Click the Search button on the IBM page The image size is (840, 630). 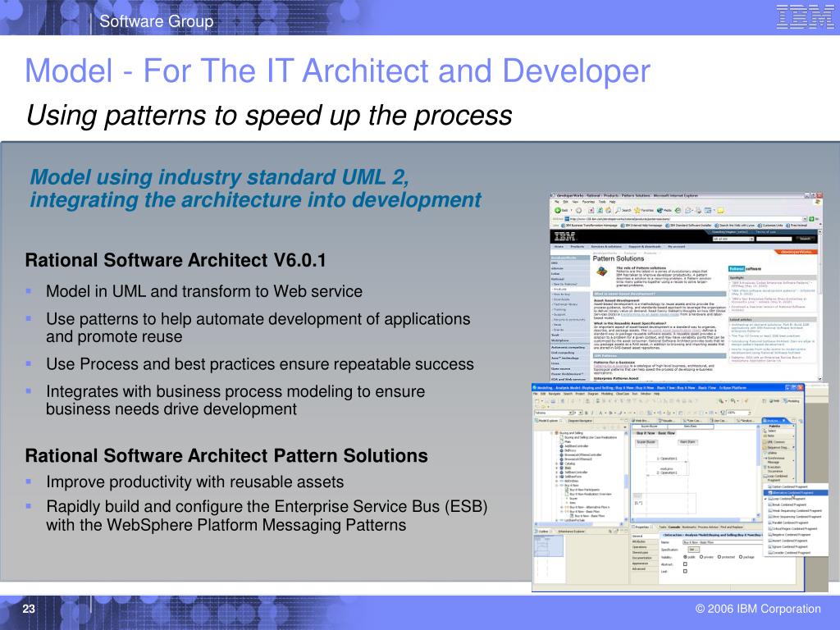coord(806,239)
